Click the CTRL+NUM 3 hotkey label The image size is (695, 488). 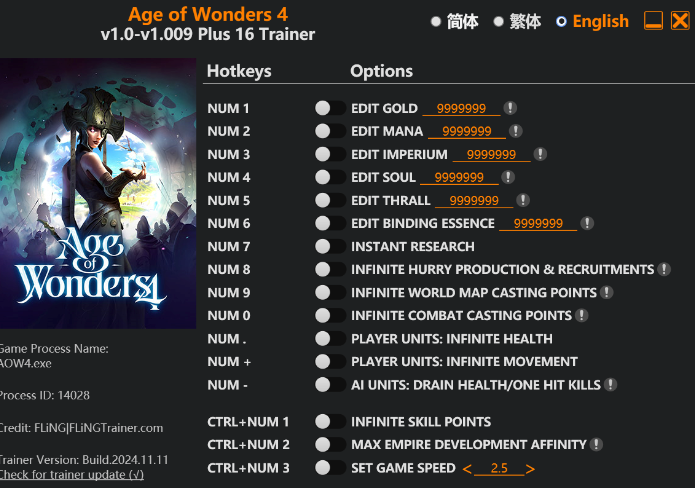tap(248, 468)
